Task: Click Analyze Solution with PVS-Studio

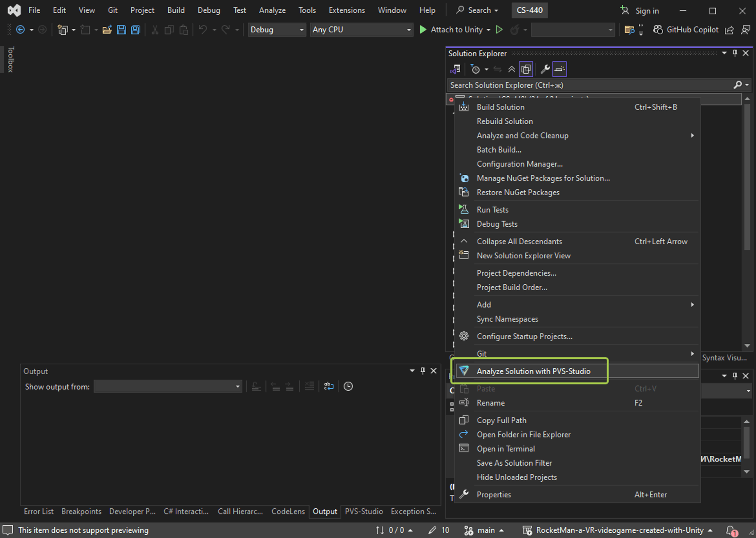Action: 533,371
